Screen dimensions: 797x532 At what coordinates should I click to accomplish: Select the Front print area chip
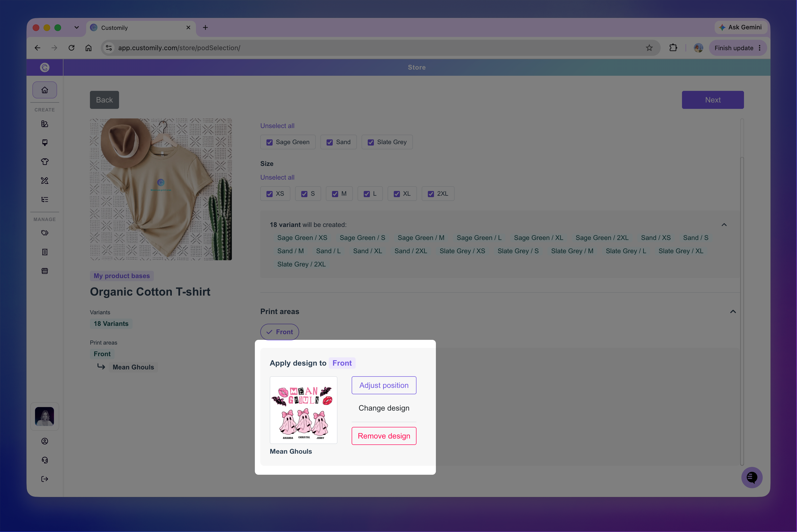coord(279,332)
